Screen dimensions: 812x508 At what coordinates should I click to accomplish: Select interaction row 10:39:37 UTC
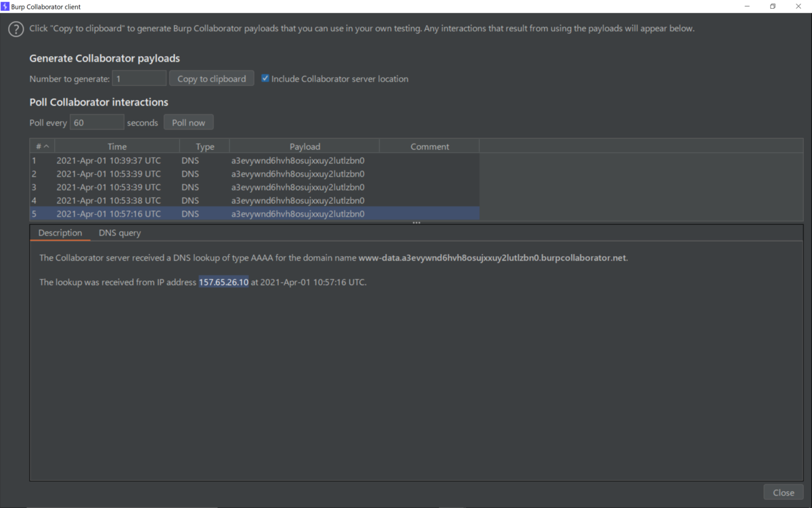tap(255, 161)
